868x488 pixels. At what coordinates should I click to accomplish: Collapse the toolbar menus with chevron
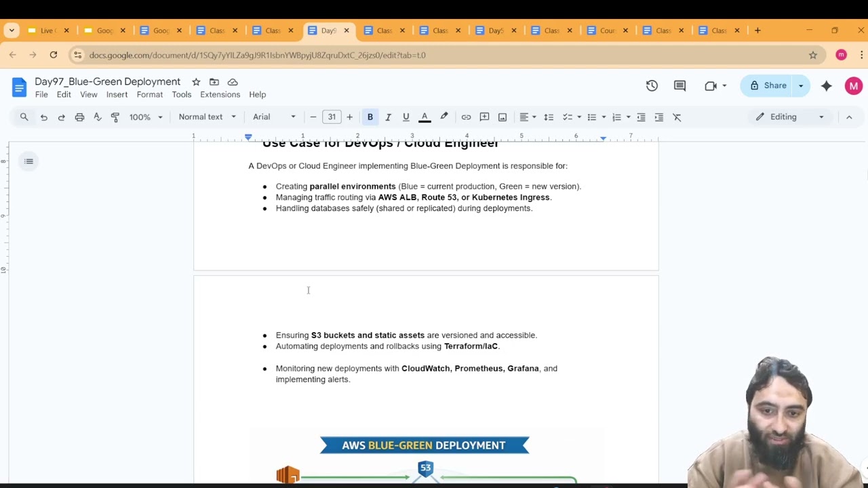click(849, 117)
